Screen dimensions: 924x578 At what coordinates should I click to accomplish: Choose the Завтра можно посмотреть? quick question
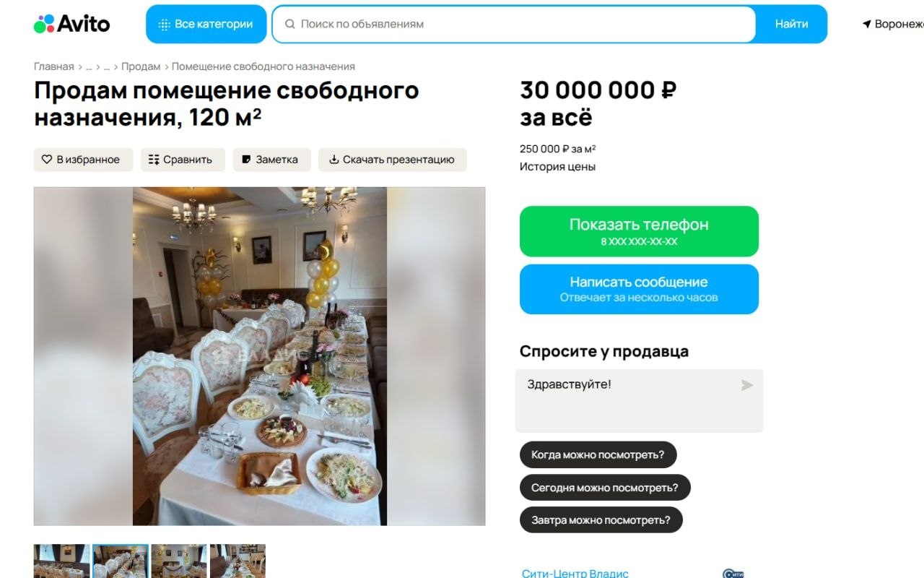pos(601,519)
